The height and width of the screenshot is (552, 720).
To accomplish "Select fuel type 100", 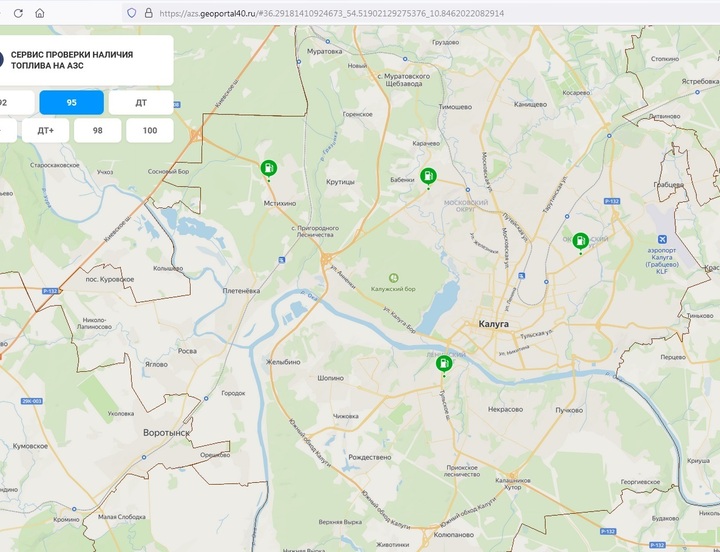I will click(150, 130).
